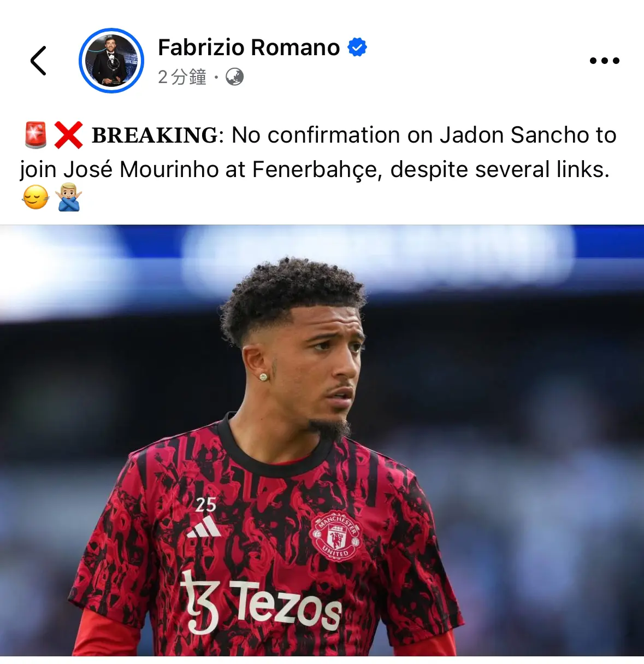
Task: Open Fabrizio Romano's profile picture
Action: coord(111,61)
